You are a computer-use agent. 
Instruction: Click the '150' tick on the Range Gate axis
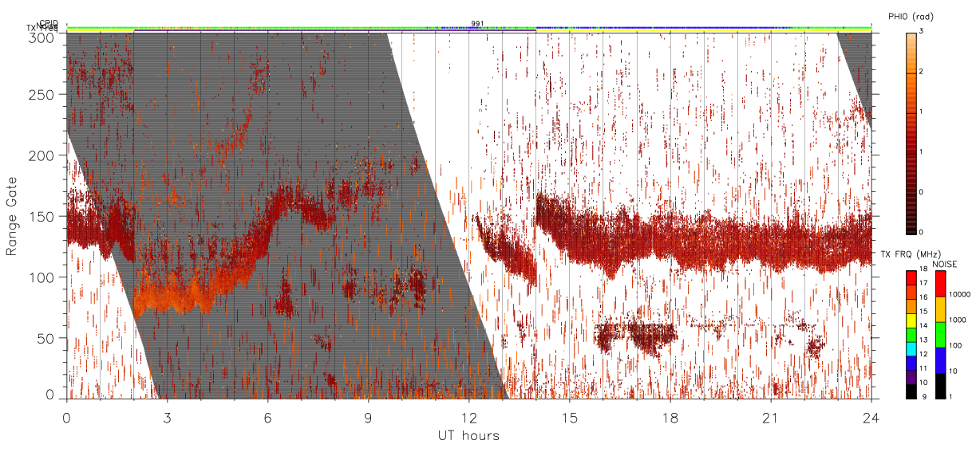pos(41,216)
